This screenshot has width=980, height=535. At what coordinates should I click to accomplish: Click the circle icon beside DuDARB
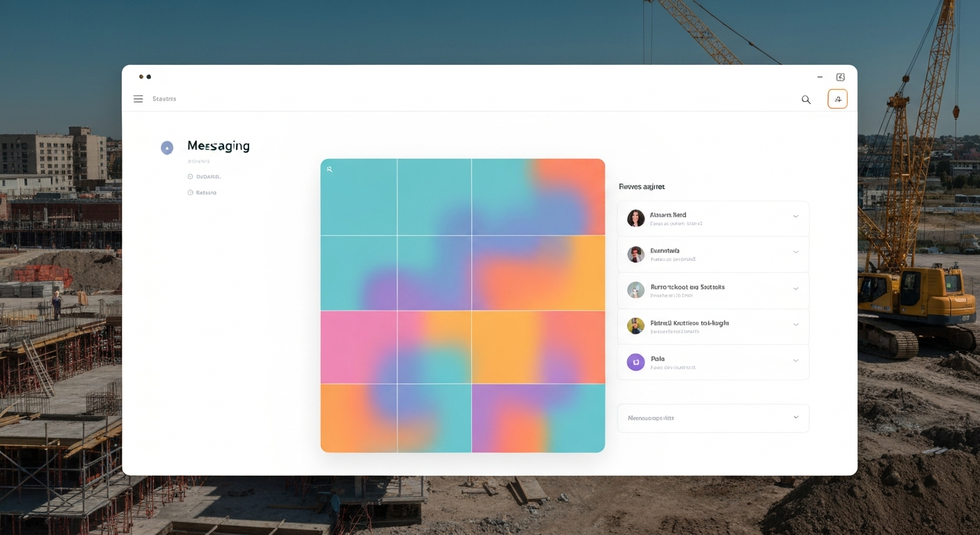pyautogui.click(x=190, y=177)
